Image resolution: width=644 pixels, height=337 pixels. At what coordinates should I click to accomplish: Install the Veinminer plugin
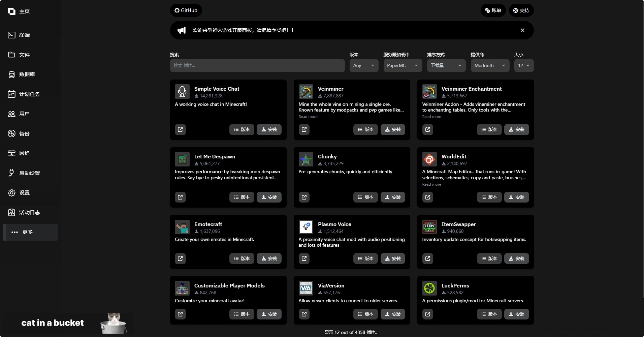point(393,129)
